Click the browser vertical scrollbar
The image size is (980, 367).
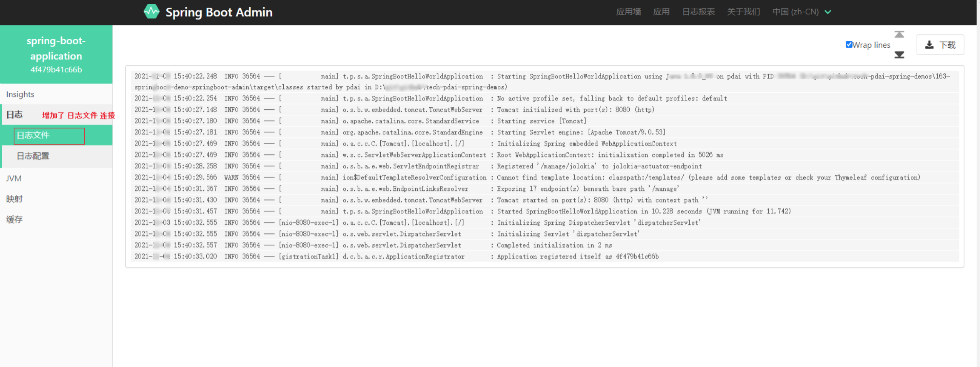[x=978, y=183]
